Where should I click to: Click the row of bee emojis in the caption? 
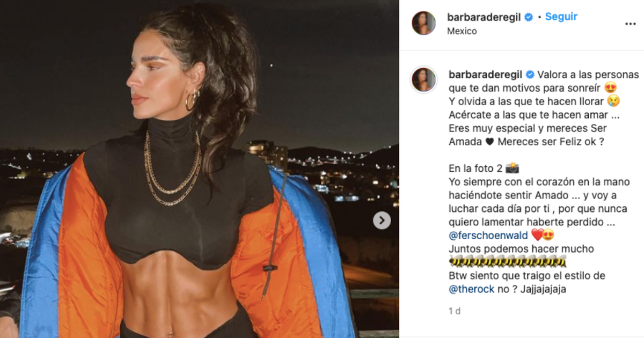507,262
